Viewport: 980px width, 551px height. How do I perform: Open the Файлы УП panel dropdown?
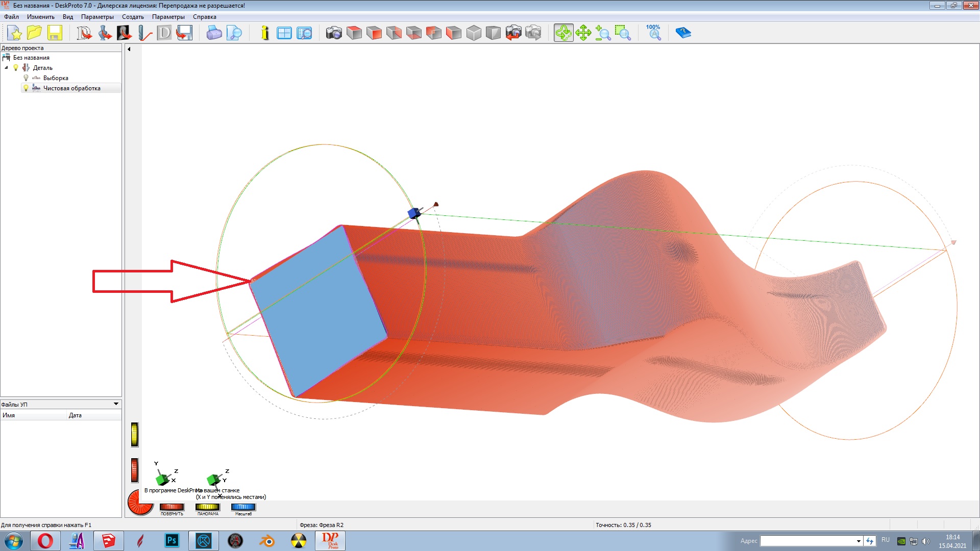[116, 404]
